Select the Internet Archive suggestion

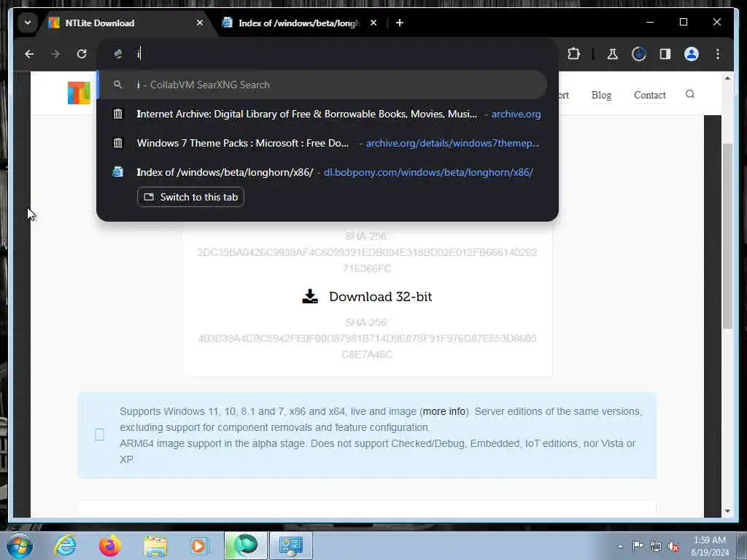[x=322, y=114]
